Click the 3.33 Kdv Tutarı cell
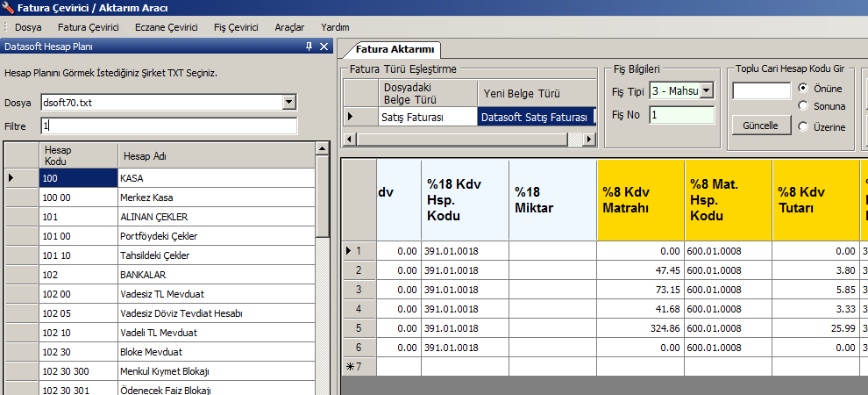This screenshot has height=395, width=868. pyautogui.click(x=815, y=309)
